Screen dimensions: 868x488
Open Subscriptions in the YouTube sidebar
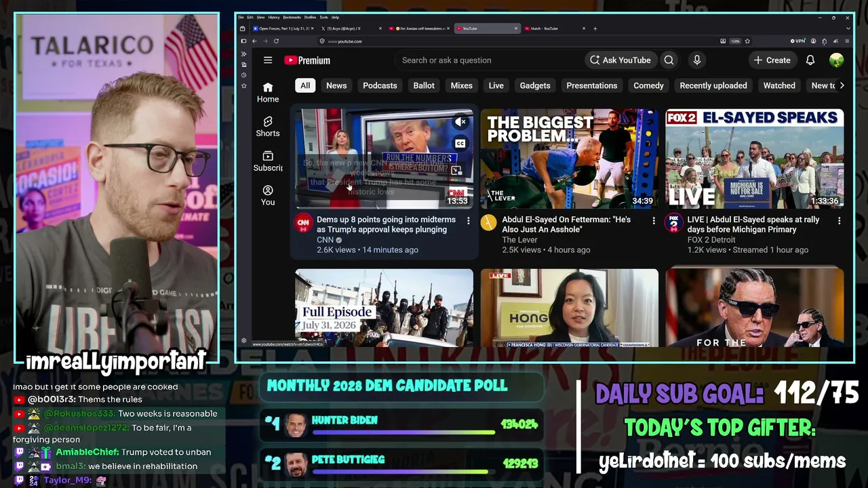(x=268, y=161)
